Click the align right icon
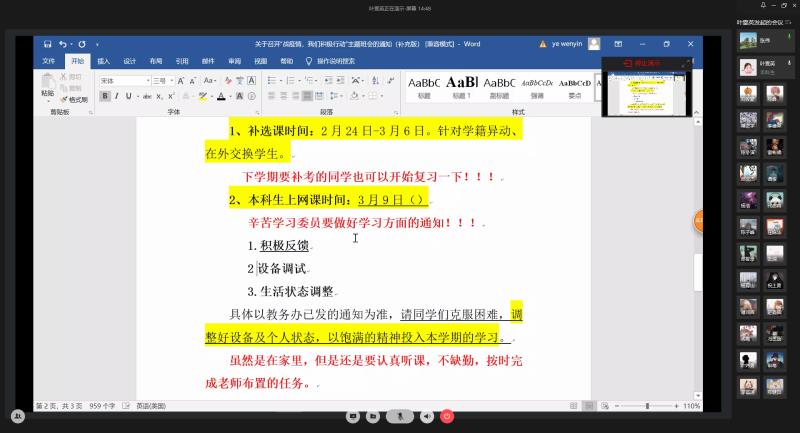This screenshot has width=800, height=433. (x=295, y=96)
